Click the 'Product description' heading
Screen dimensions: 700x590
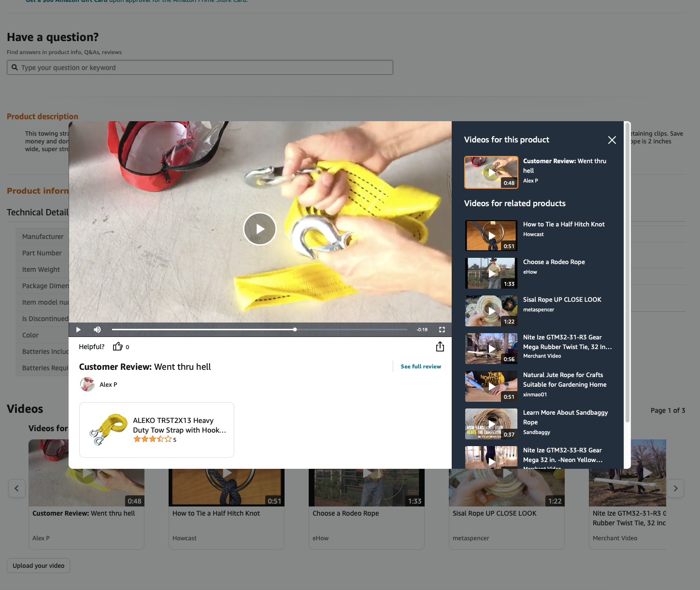coord(43,116)
